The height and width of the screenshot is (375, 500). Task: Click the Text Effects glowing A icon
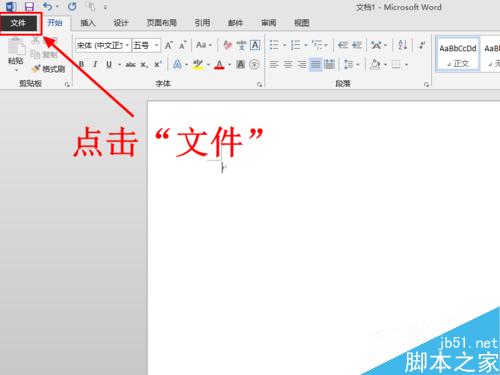click(177, 64)
